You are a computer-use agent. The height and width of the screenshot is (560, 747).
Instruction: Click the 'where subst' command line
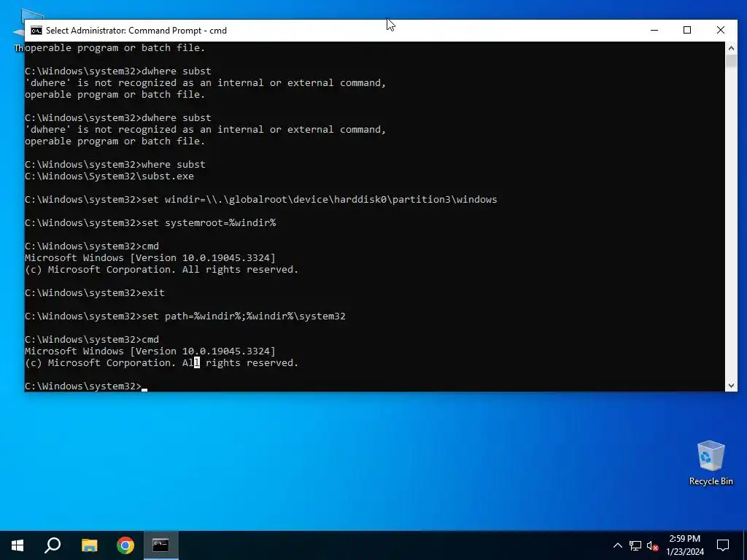tap(115, 164)
